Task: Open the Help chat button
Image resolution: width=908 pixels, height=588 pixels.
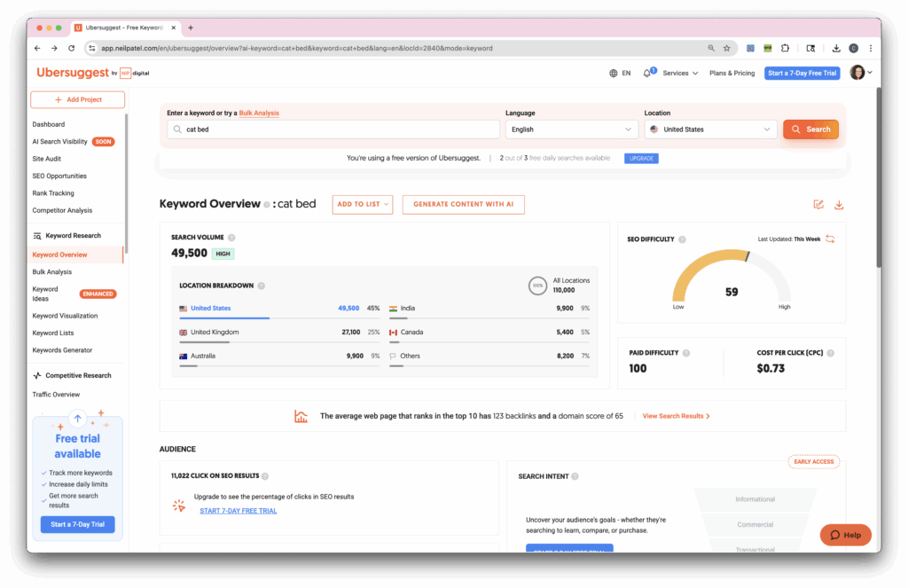Action: tap(845, 536)
